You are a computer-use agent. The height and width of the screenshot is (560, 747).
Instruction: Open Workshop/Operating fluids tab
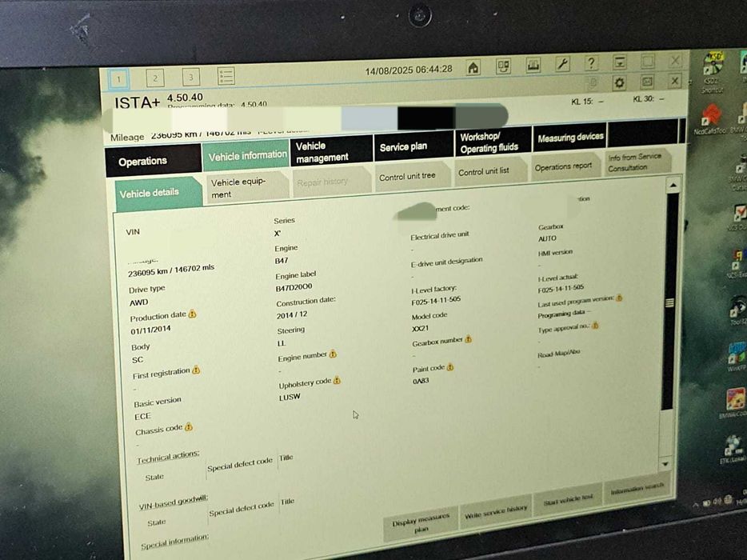click(x=493, y=142)
